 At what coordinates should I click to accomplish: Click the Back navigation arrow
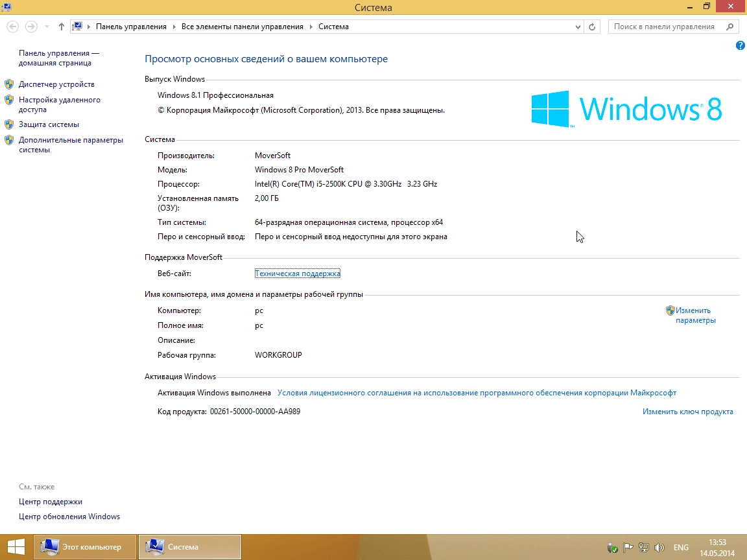coord(13,27)
